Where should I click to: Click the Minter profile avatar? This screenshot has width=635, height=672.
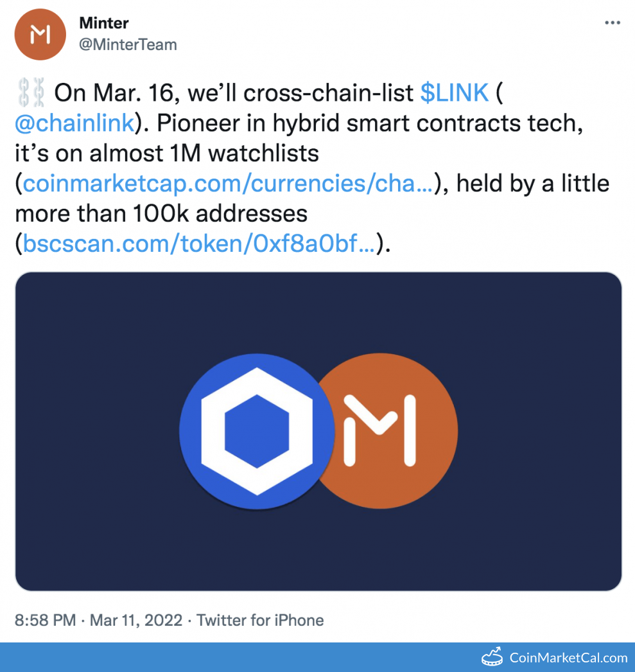40,35
